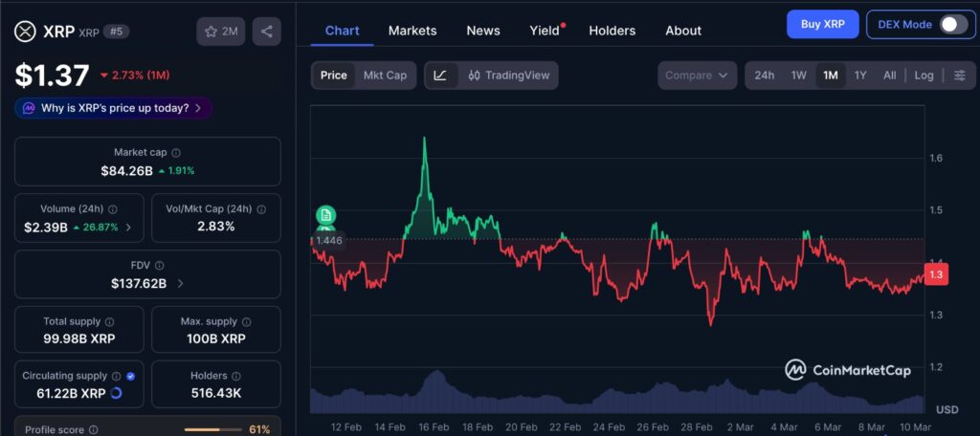
Task: Click the 516.43K holders value
Action: tap(216, 394)
